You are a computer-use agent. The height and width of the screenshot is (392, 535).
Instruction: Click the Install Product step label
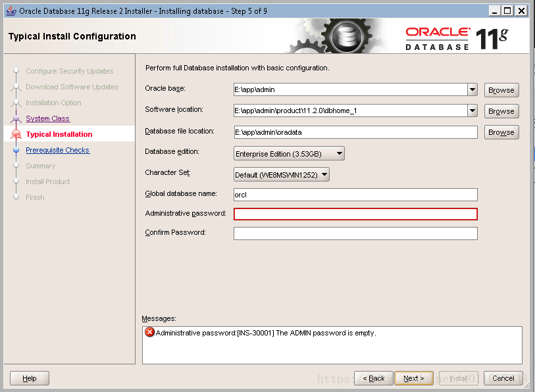click(48, 182)
